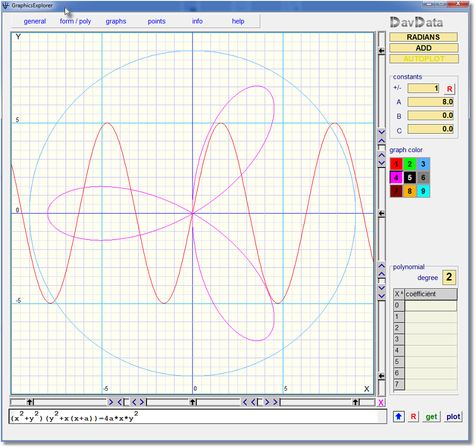The height and width of the screenshot is (448, 476).
Task: Click the topmost down chevron on vertical bar
Action: pos(381,132)
